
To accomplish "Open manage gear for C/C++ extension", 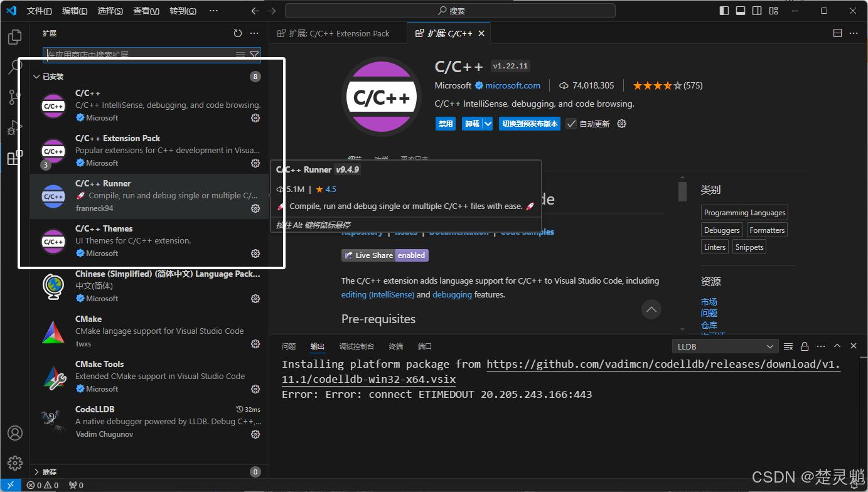I will [255, 118].
